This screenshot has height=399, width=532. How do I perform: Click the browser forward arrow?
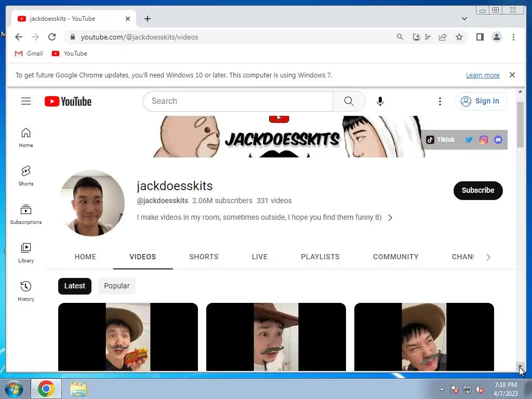(35, 37)
